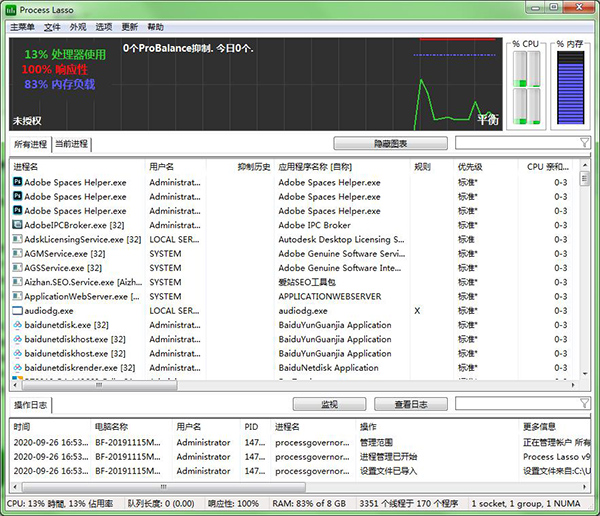Click the process list scroll-down arrow
This screenshot has height=516, width=600.
click(x=584, y=374)
